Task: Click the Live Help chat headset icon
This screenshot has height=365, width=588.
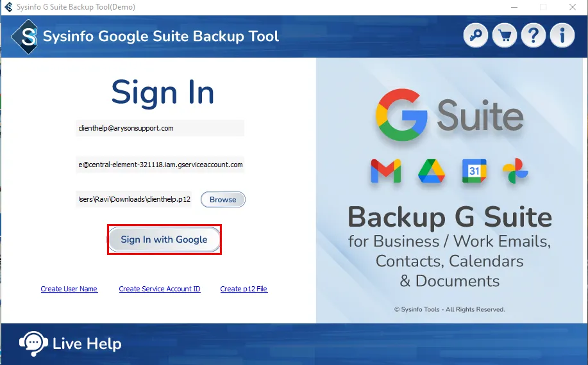Action: (33, 343)
